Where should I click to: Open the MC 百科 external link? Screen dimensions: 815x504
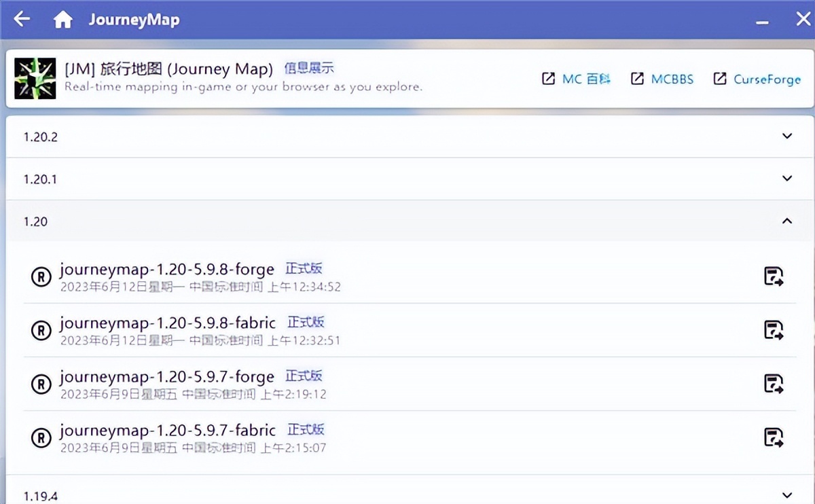[577, 79]
